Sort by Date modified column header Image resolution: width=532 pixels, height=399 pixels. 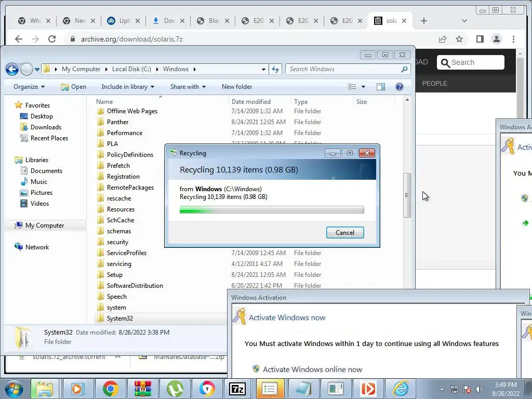point(251,101)
